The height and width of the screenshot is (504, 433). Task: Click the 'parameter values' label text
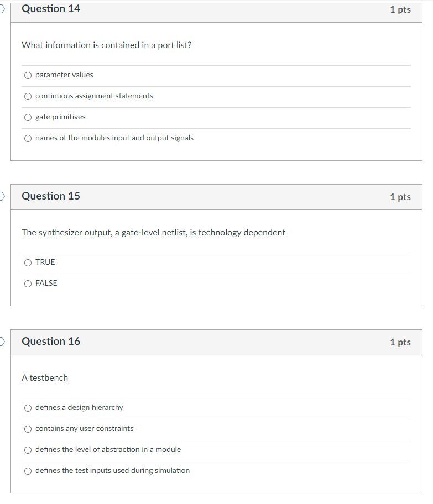[64, 75]
